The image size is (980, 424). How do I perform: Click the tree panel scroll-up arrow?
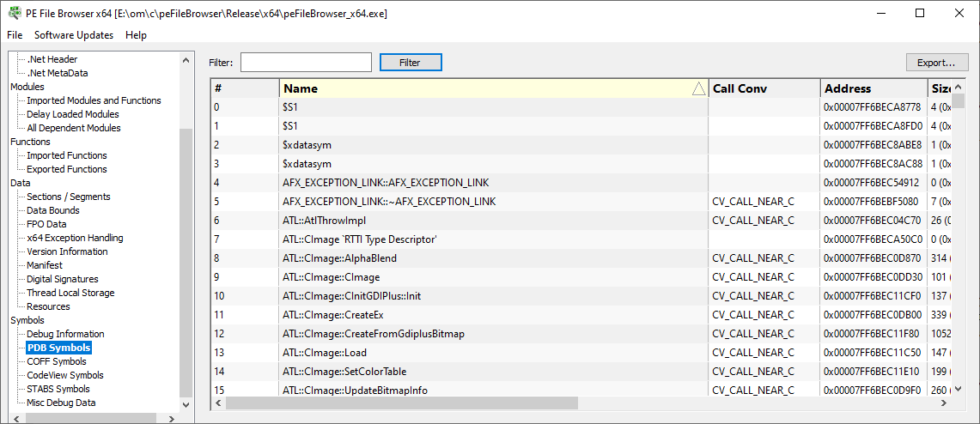[x=186, y=60]
